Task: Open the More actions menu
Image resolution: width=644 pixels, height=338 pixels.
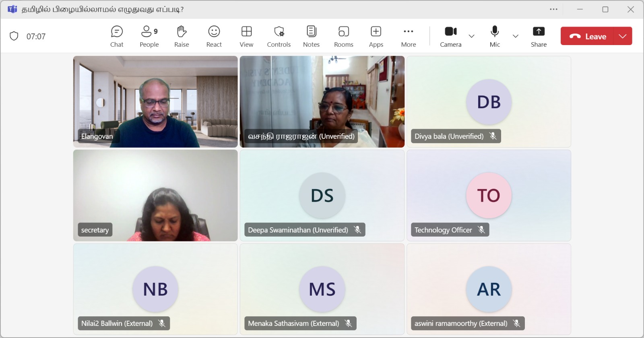Action: 408,36
